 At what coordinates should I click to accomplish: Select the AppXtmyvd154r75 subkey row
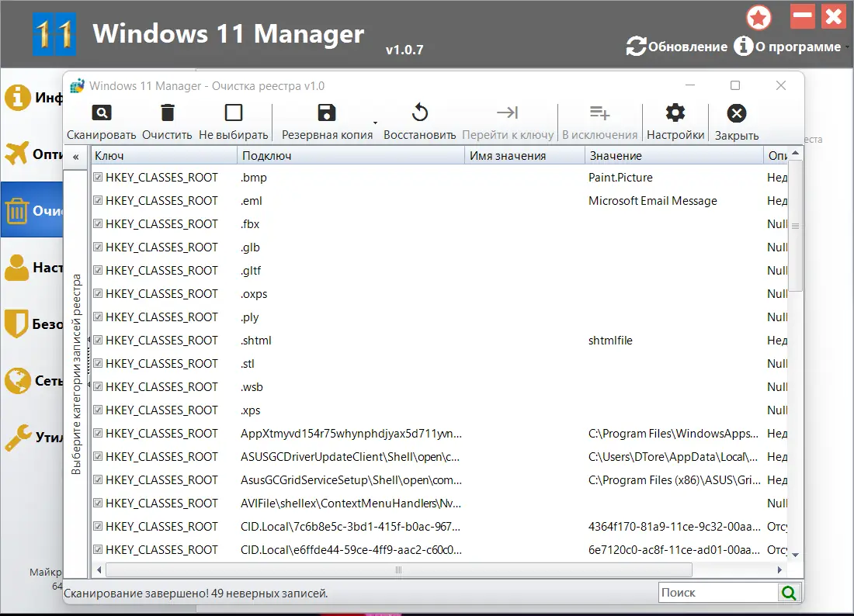pos(351,434)
